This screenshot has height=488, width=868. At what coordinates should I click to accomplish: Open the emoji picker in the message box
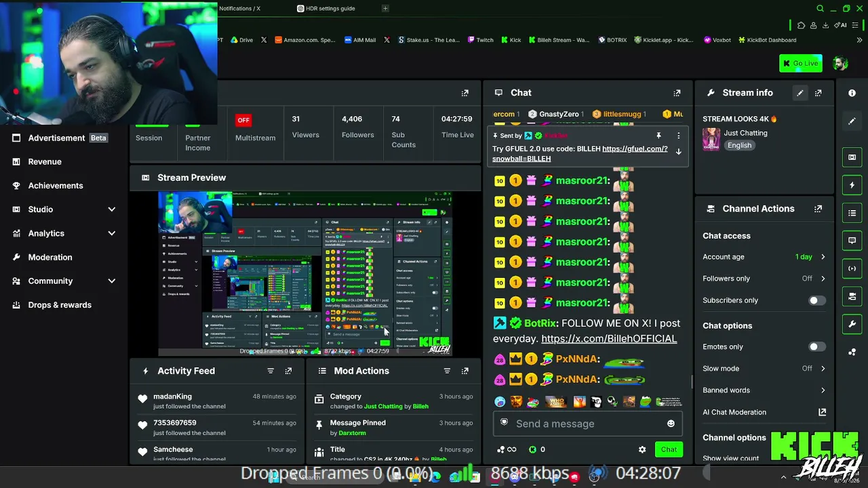(x=671, y=424)
